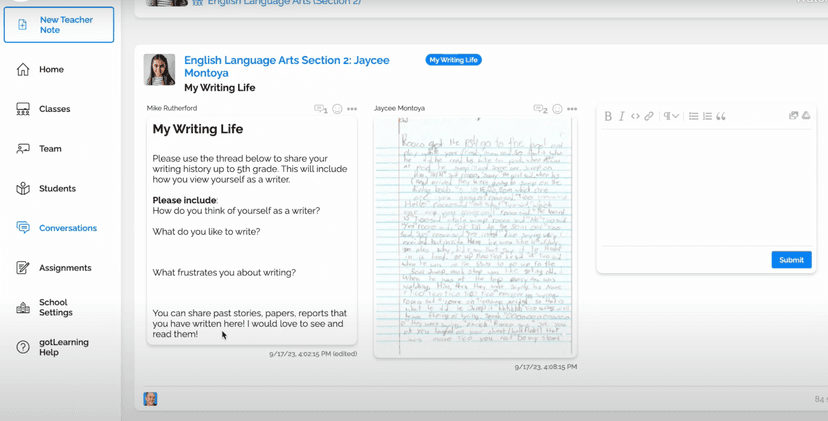Go to Classes in the sidebar
The height and width of the screenshot is (421, 828).
54,109
